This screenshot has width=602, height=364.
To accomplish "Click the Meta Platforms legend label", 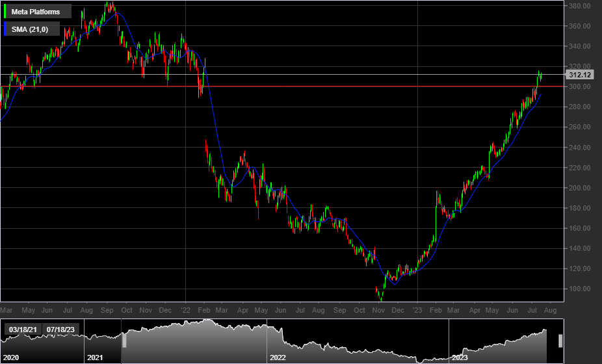I will pyautogui.click(x=36, y=12).
